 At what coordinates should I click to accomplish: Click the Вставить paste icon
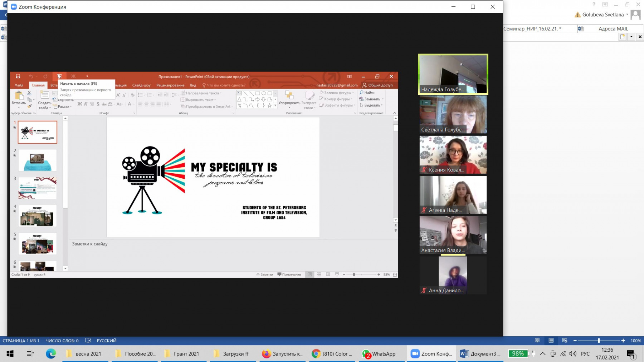(19, 96)
